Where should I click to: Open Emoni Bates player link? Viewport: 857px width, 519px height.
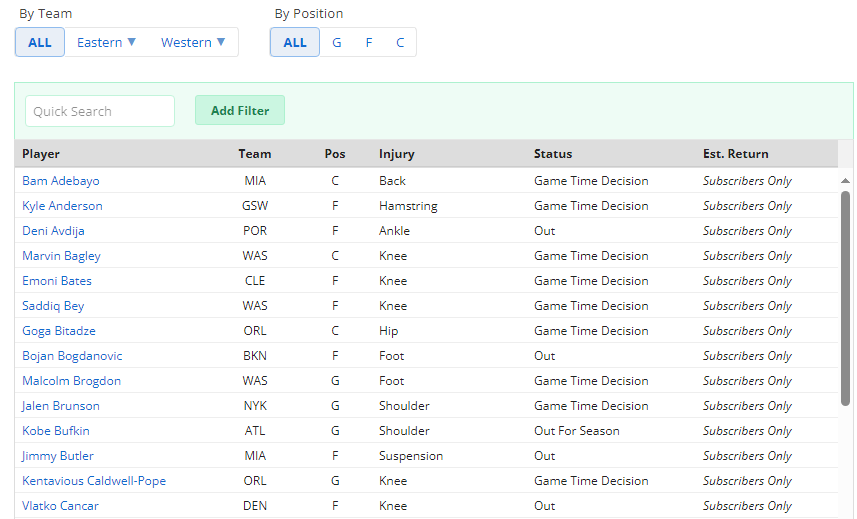coord(57,281)
